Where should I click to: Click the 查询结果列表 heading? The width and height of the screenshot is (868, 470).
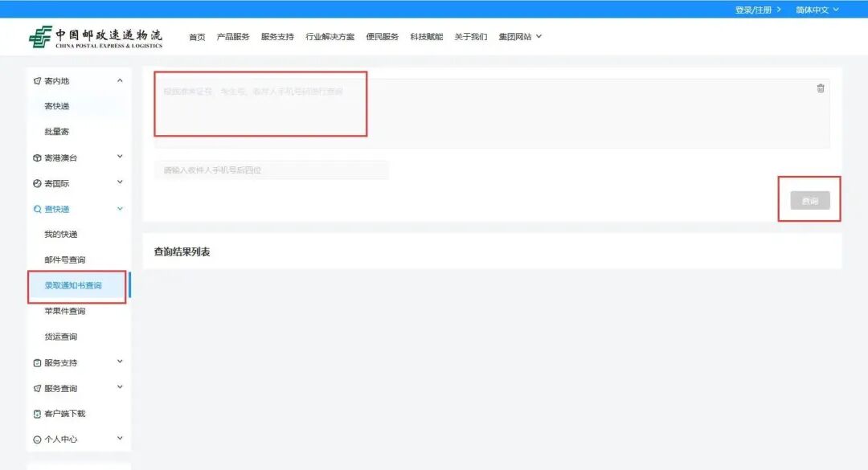[x=182, y=252]
